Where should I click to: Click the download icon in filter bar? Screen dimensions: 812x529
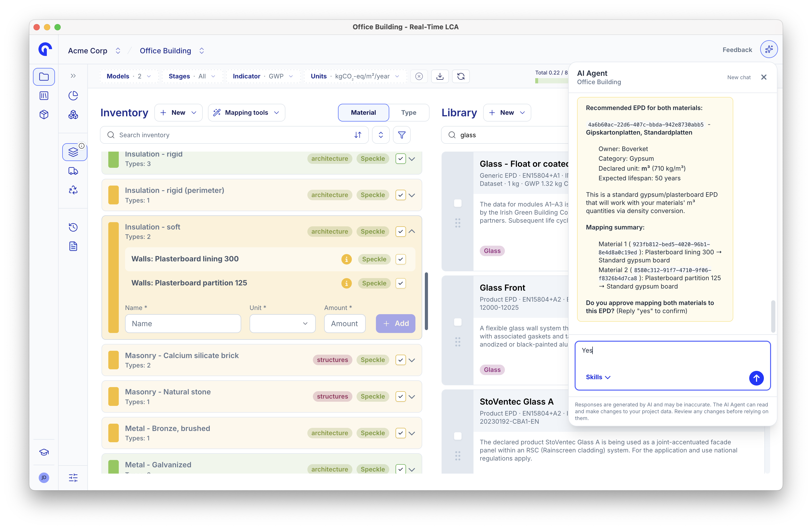pyautogui.click(x=440, y=76)
